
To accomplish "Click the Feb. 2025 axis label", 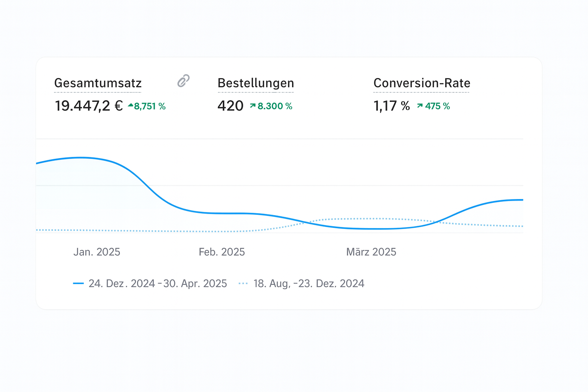I will [222, 252].
